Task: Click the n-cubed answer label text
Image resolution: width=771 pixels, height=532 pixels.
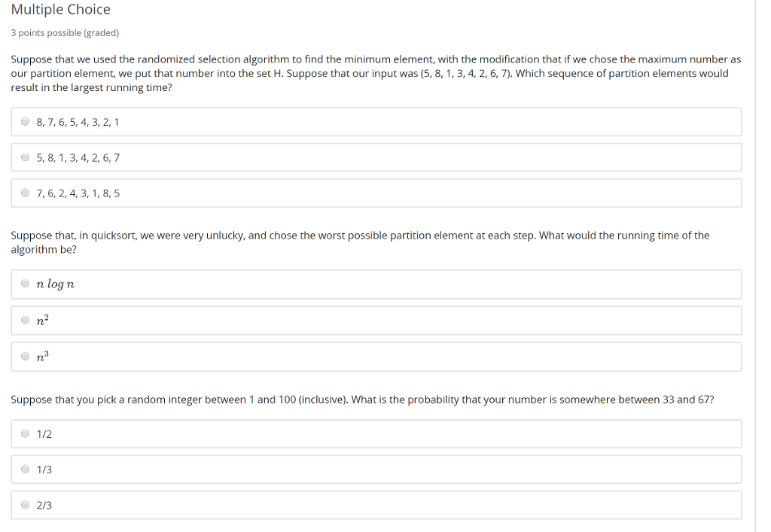Action: (x=42, y=357)
